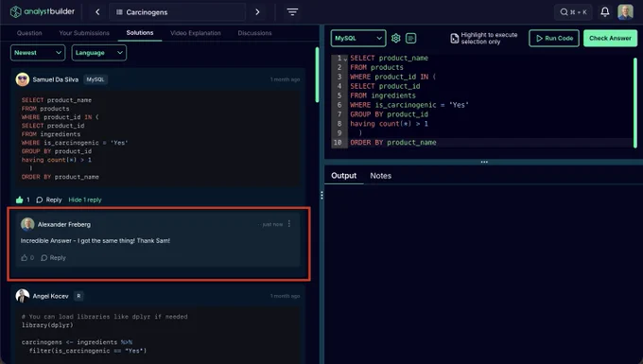Click editor line 8 having count(*)

(389, 124)
